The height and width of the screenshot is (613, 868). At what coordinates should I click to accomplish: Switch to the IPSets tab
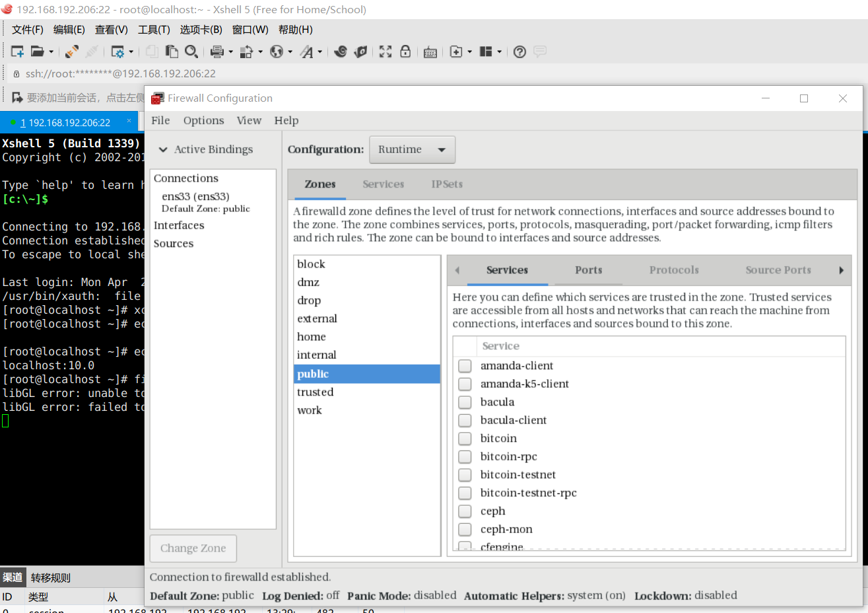tap(447, 184)
